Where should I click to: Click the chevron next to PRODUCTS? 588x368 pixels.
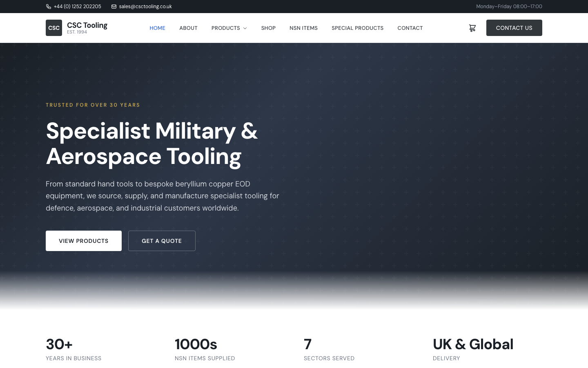pos(245,28)
